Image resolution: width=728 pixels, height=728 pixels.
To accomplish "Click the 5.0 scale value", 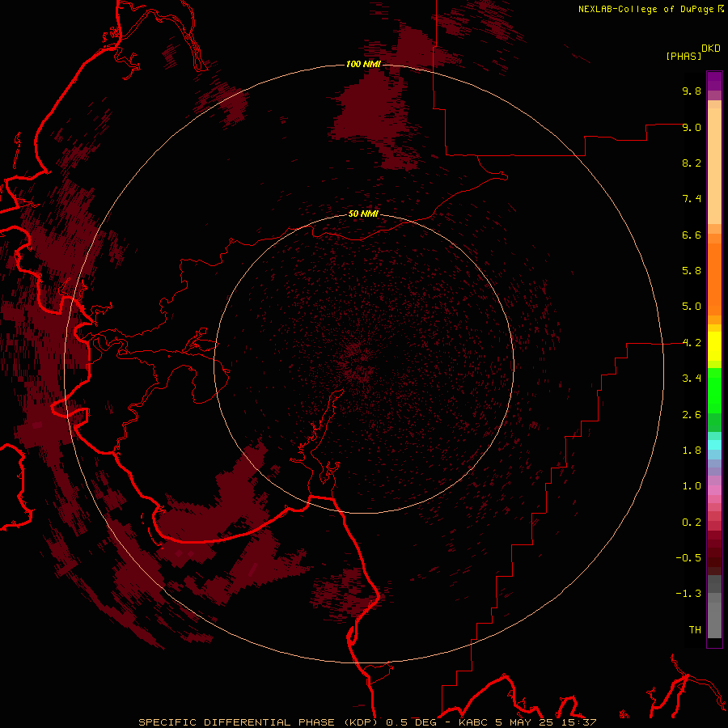I will coord(692,307).
